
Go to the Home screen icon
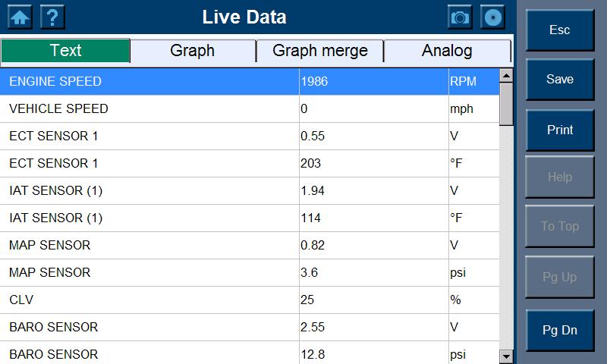pos(20,17)
